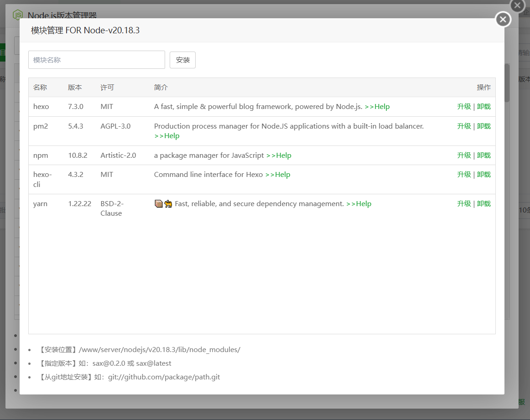Screen dimensions: 530x420
Task: Uninstall the hexo module
Action: coord(483,106)
